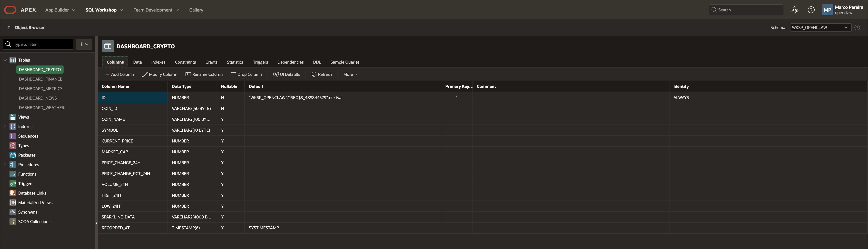The image size is (868, 249).
Task: Open the administration user-wrench icon
Action: (795, 10)
